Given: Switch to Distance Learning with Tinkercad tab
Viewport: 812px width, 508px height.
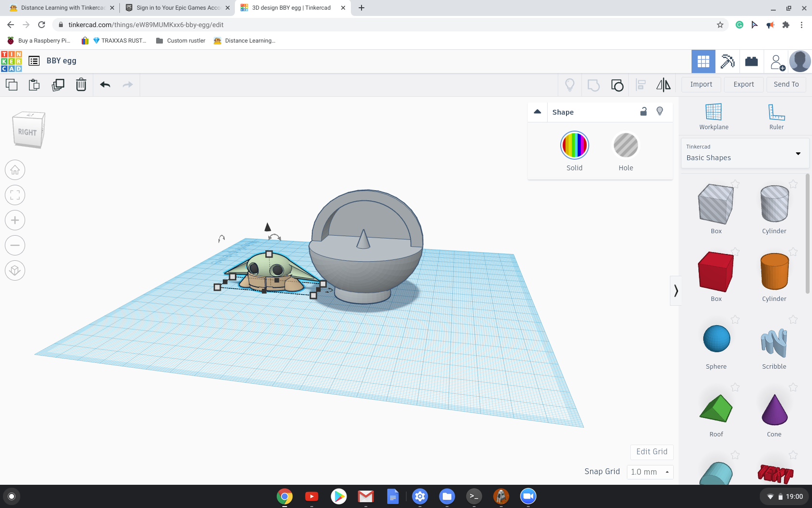Looking at the screenshot, I should click(63, 8).
